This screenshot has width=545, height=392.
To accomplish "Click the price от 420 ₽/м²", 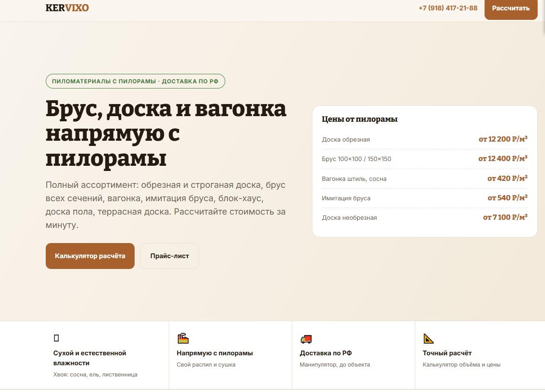I will tap(507, 178).
